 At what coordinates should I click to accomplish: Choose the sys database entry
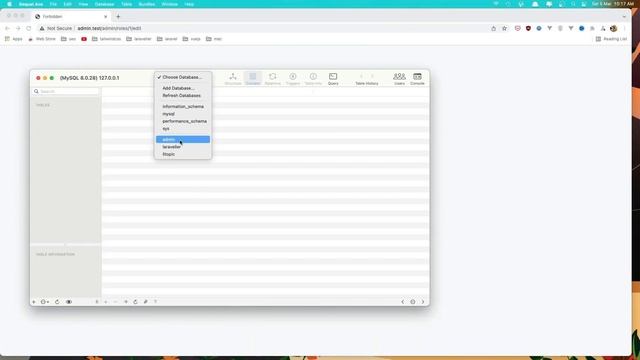point(183,129)
